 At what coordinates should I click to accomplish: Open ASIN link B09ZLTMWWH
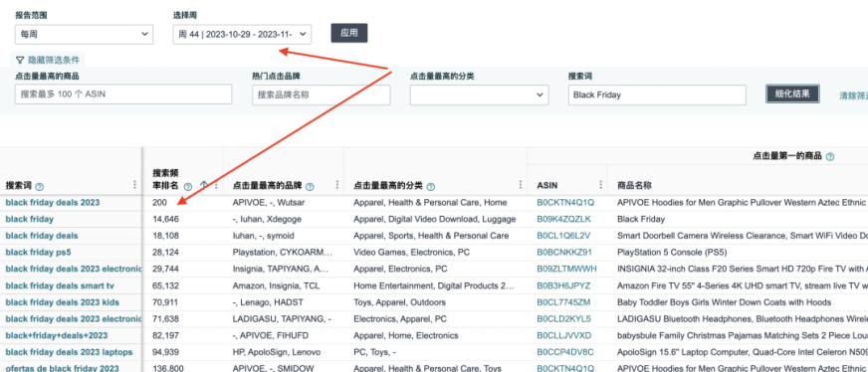tap(566, 270)
